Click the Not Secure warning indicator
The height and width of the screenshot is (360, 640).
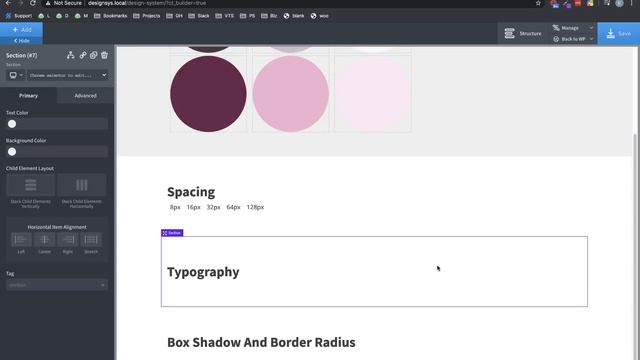coord(63,3)
